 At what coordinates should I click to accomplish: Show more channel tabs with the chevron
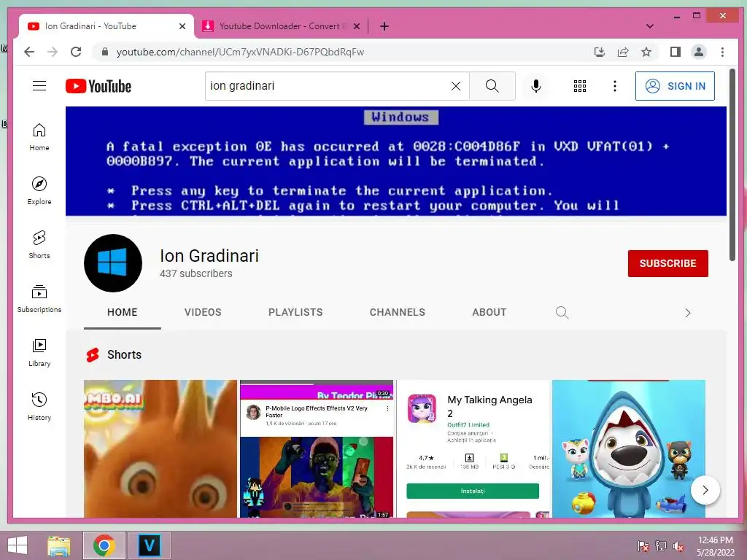(x=687, y=313)
